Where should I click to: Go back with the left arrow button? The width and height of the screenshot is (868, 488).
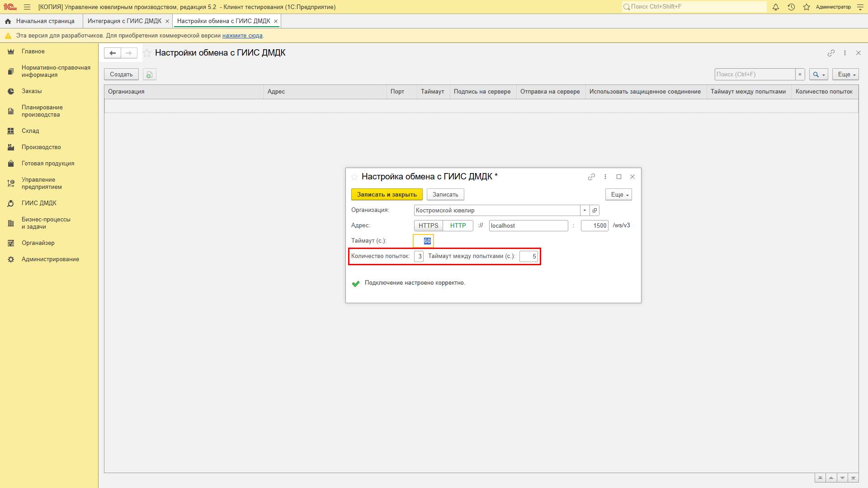coord(113,53)
